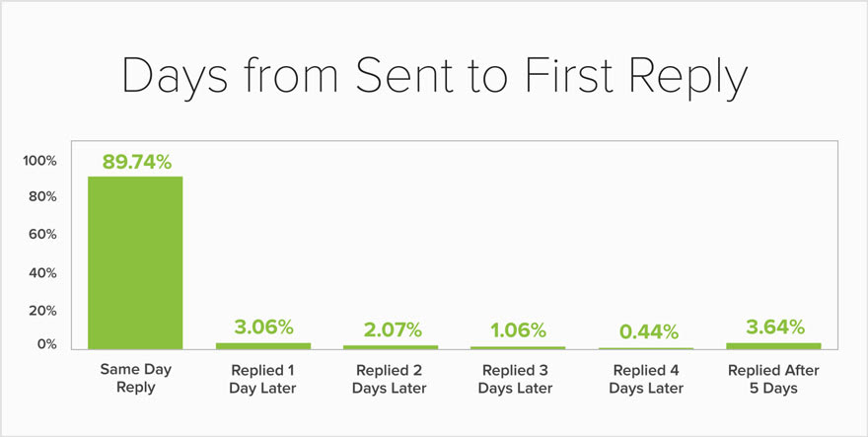Viewport: 868px width, 437px height.
Task: Click the chart title Days from Sent to First Reply
Action: pos(434,78)
